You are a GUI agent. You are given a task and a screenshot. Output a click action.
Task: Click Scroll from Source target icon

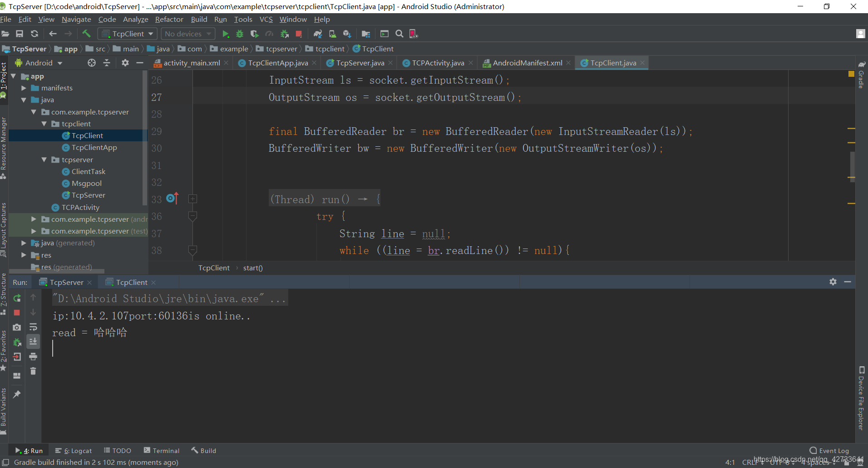click(x=92, y=63)
